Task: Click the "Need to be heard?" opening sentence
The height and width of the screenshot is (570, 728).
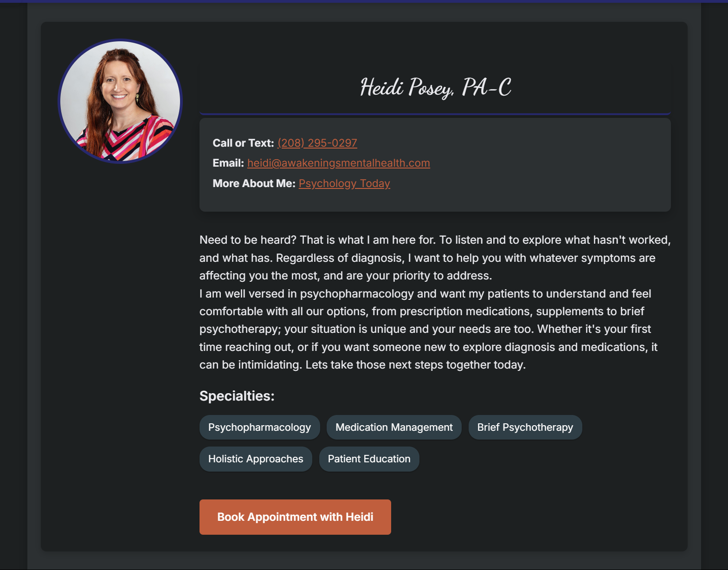Action: [248, 240]
